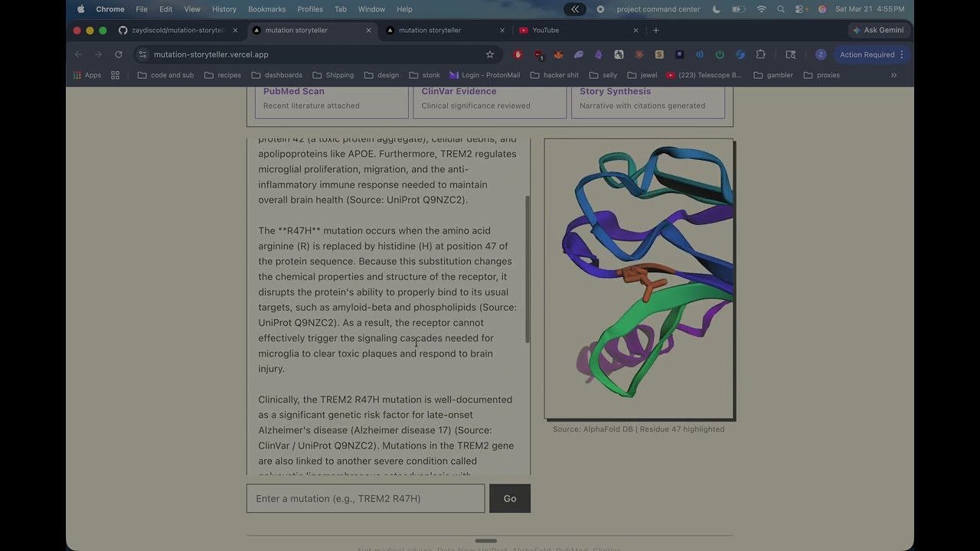Open the green power button extension
The width and height of the screenshot is (980, 551).
(x=720, y=54)
